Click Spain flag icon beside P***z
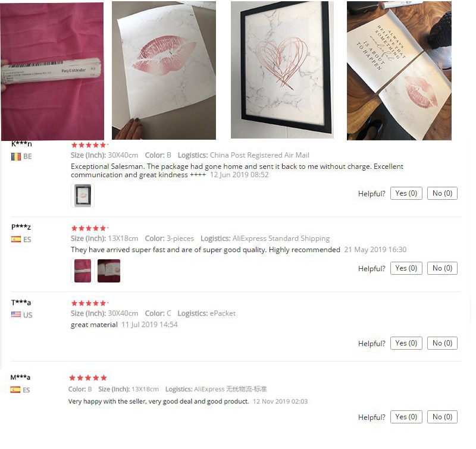Image resolution: width=476 pixels, height=449 pixels. point(16,239)
